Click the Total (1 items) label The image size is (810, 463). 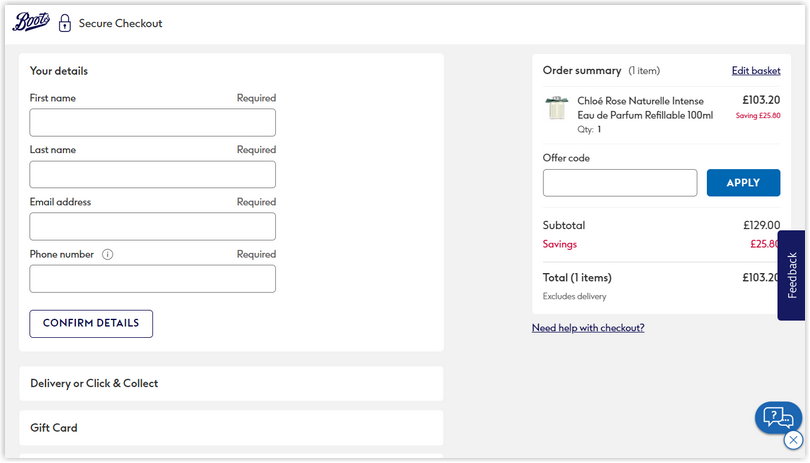pos(577,277)
